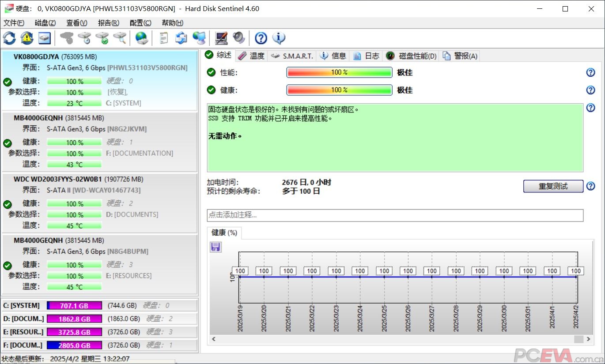Click the help icon next to 重复测试

pyautogui.click(x=590, y=186)
